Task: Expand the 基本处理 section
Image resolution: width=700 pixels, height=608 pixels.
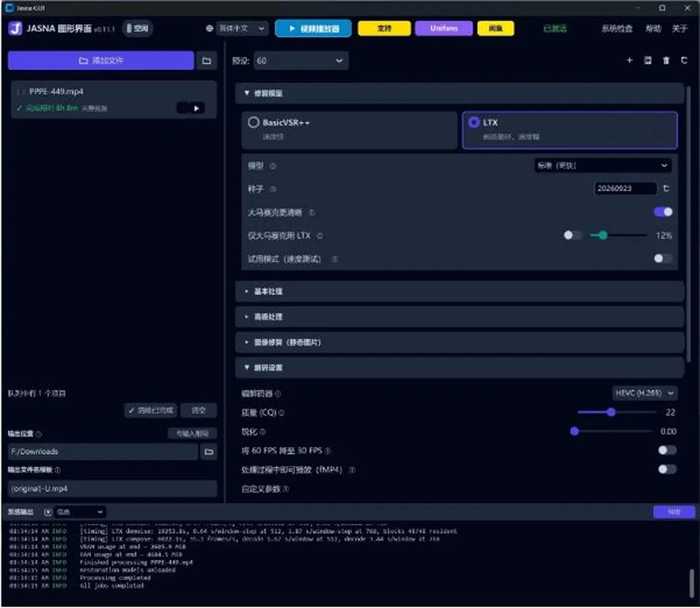Action: pyautogui.click(x=459, y=292)
